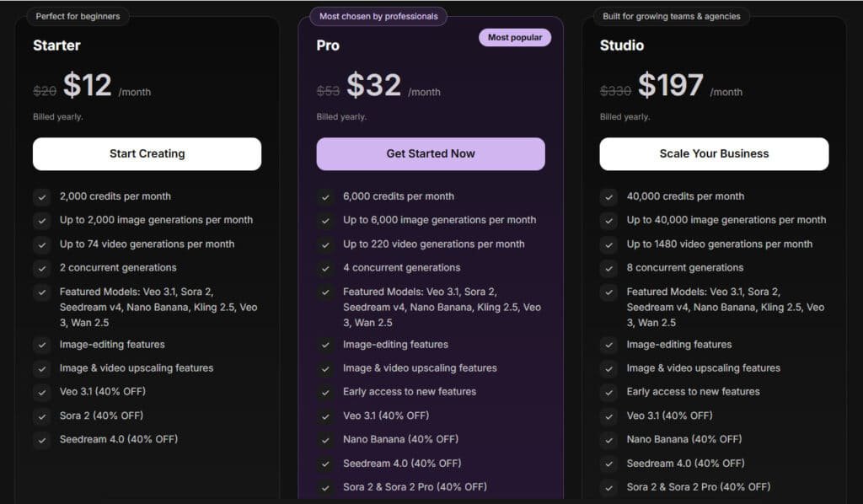Select the checkmark next to Starter's "Veo 3.1 (40% OFF)"
Screen dimensions: 863x504
point(42,392)
